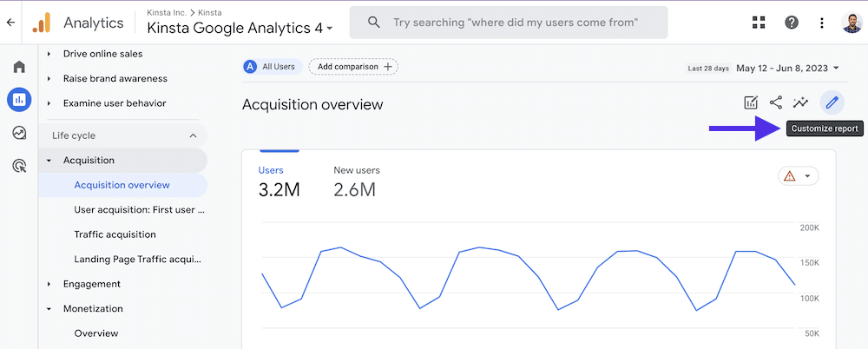The width and height of the screenshot is (868, 349).
Task: Open the Edit comparisons chart icon
Action: pyautogui.click(x=751, y=103)
